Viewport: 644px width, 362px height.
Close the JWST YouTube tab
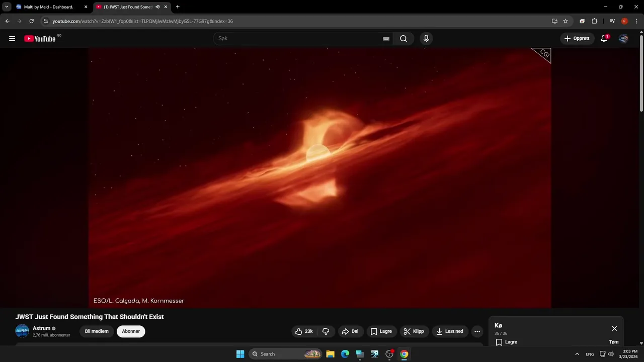coord(166,7)
